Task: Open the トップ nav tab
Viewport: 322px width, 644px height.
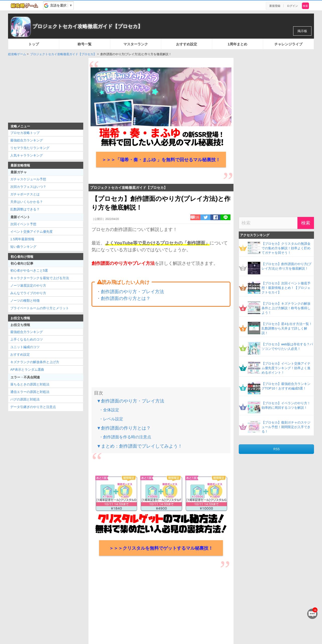Action: [x=34, y=44]
